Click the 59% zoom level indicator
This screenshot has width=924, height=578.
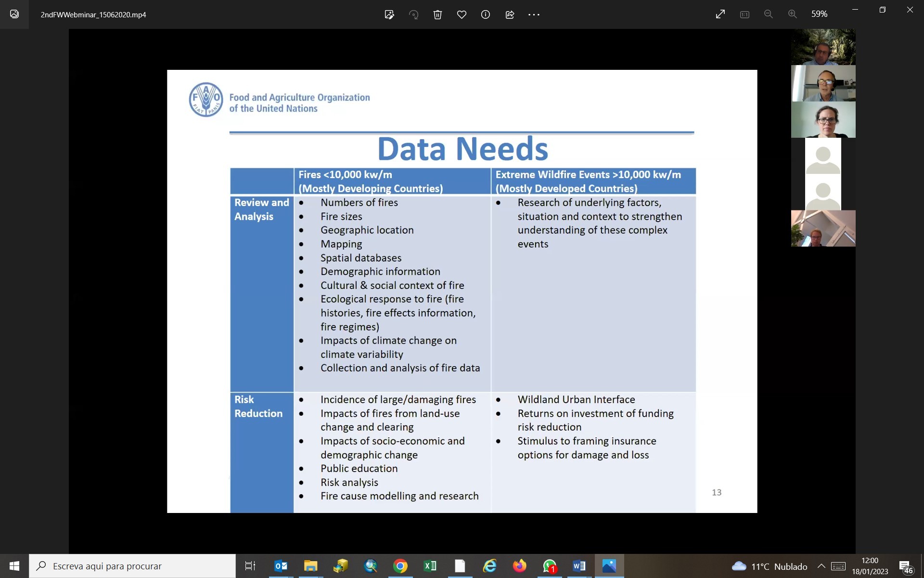pos(819,14)
